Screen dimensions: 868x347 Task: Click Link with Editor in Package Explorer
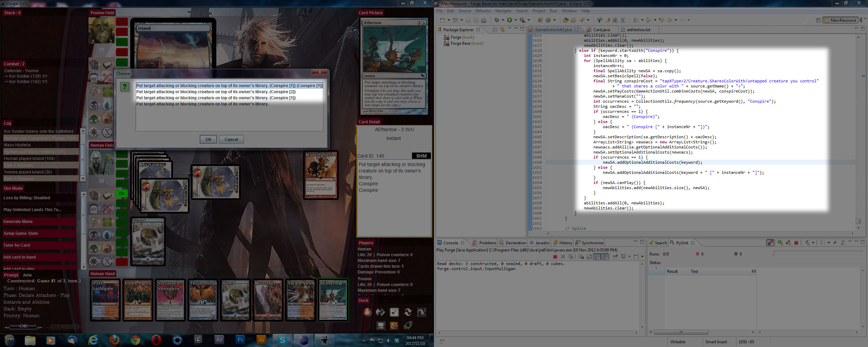tap(502, 30)
